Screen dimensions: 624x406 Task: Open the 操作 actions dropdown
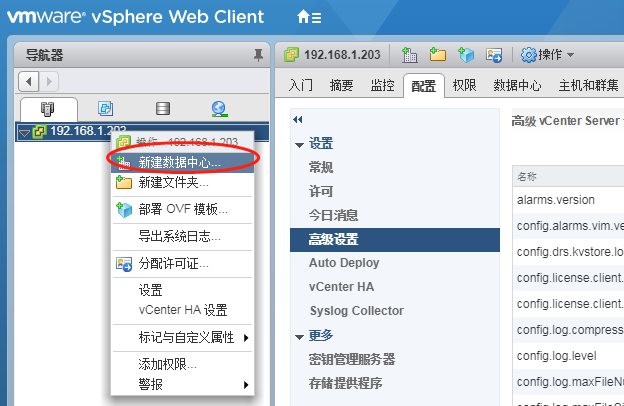click(548, 55)
